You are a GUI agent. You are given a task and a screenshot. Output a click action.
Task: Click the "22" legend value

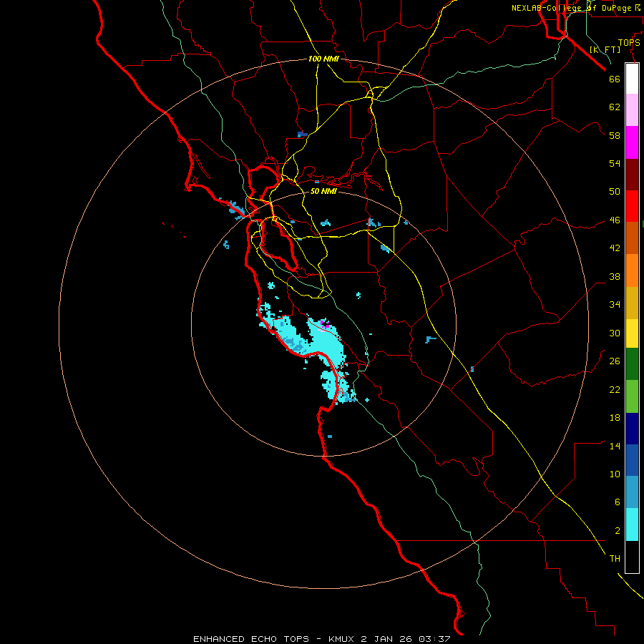coord(615,389)
